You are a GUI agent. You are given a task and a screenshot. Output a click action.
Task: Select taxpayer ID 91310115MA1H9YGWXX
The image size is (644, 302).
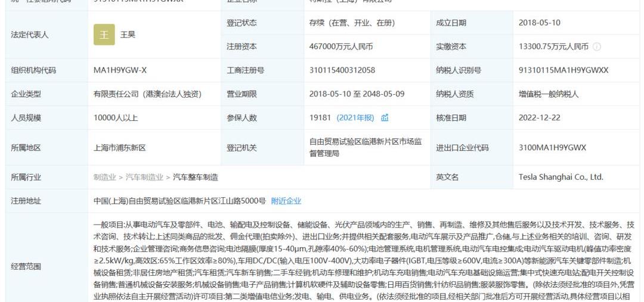click(563, 70)
